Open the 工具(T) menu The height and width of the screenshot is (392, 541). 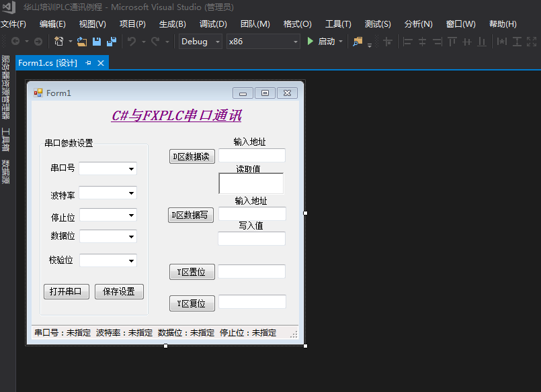coord(338,24)
